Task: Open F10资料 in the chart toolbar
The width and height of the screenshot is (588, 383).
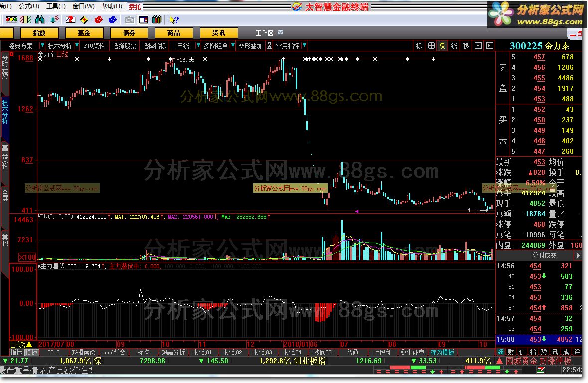Action: pos(94,46)
